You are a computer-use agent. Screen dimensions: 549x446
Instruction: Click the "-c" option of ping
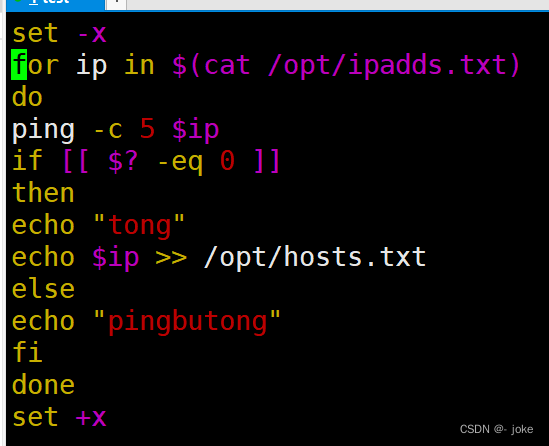coord(108,130)
